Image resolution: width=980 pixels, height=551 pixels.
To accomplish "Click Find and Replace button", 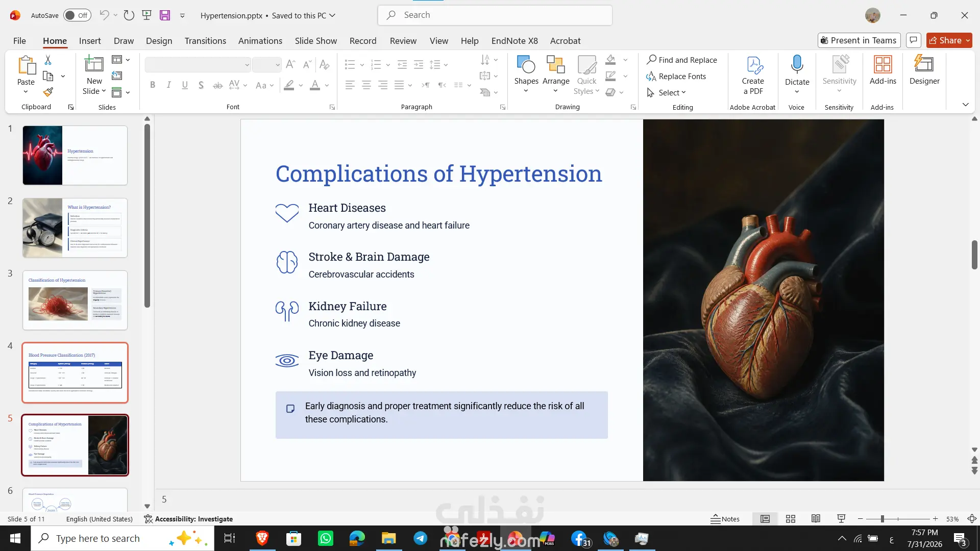I will 681,60.
